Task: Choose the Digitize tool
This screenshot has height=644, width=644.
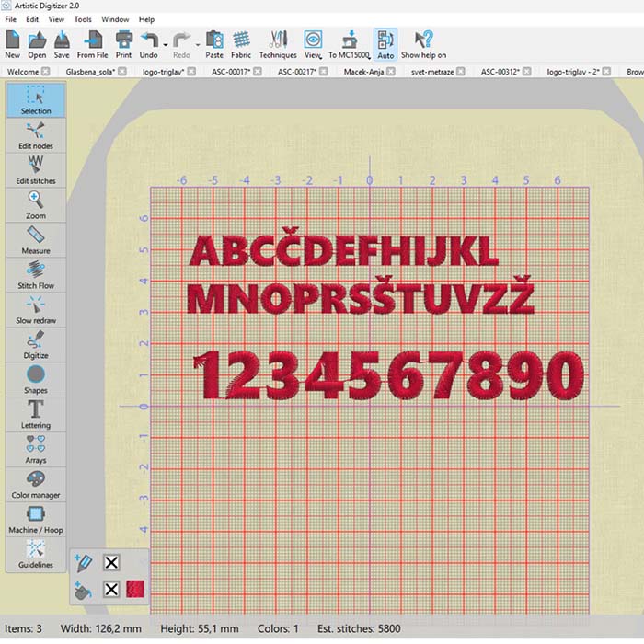Action: [36, 344]
